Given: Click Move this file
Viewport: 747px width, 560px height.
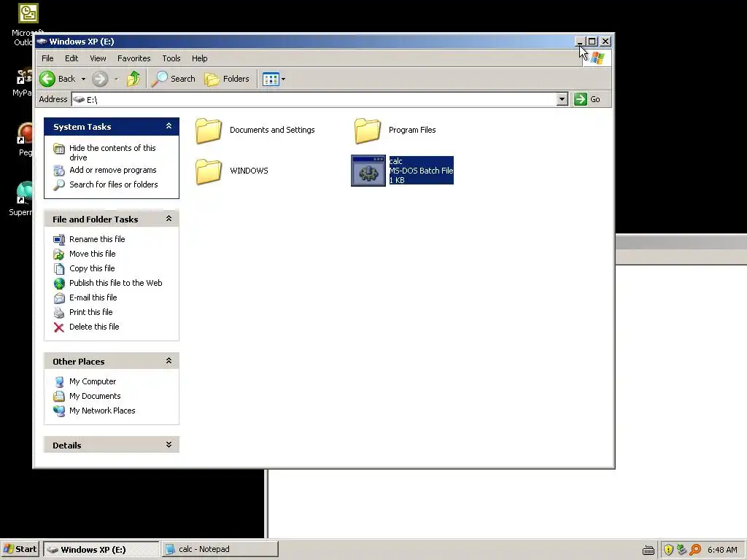Looking at the screenshot, I should tap(93, 254).
